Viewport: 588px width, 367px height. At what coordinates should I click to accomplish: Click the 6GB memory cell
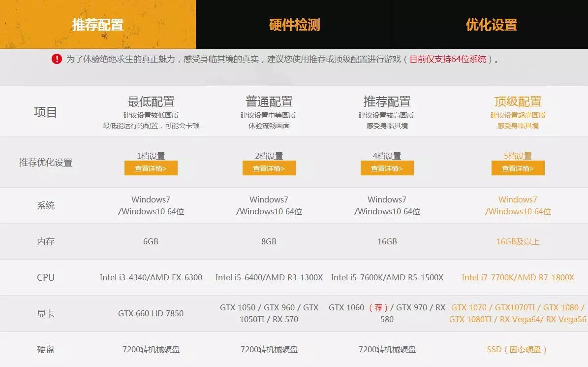[x=151, y=241]
